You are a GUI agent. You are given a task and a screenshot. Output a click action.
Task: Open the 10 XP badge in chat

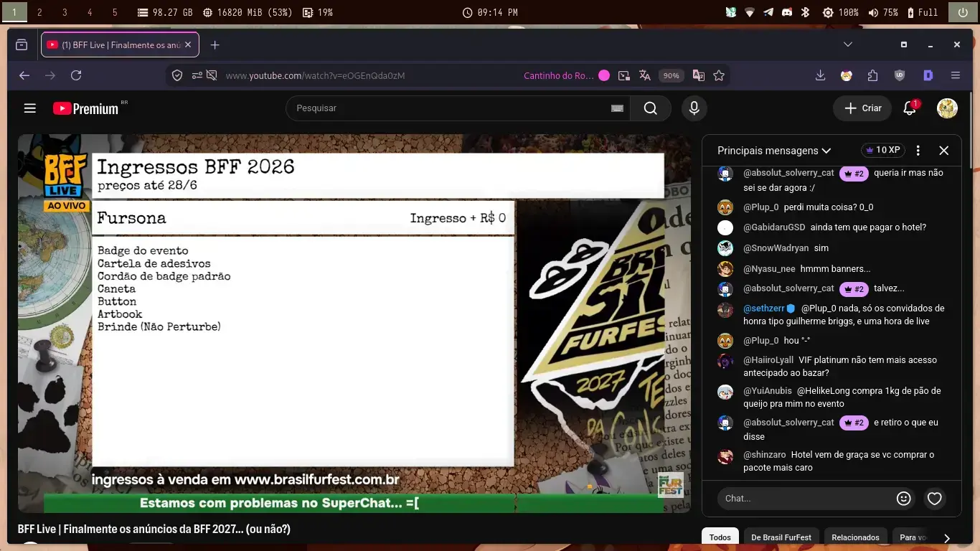pos(883,151)
